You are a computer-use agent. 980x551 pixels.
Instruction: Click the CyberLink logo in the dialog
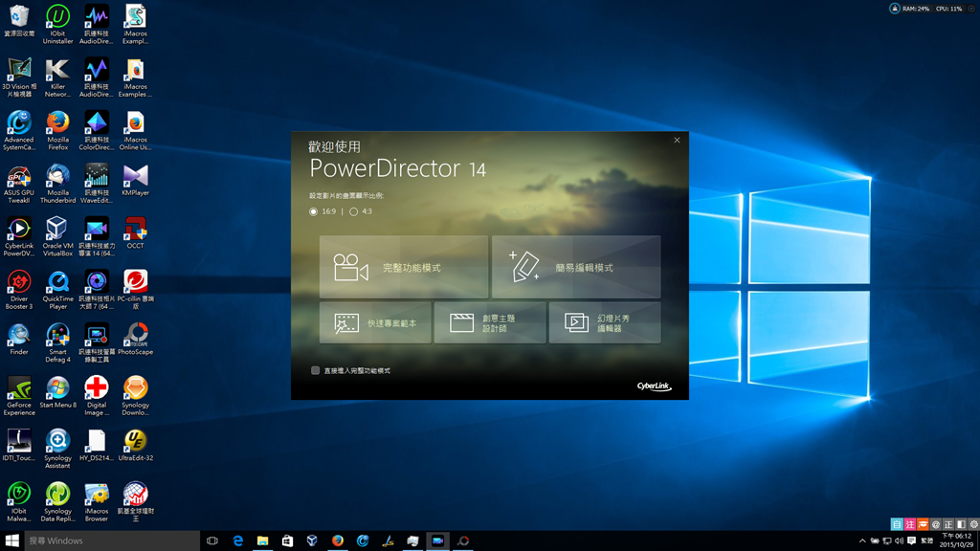[x=654, y=386]
